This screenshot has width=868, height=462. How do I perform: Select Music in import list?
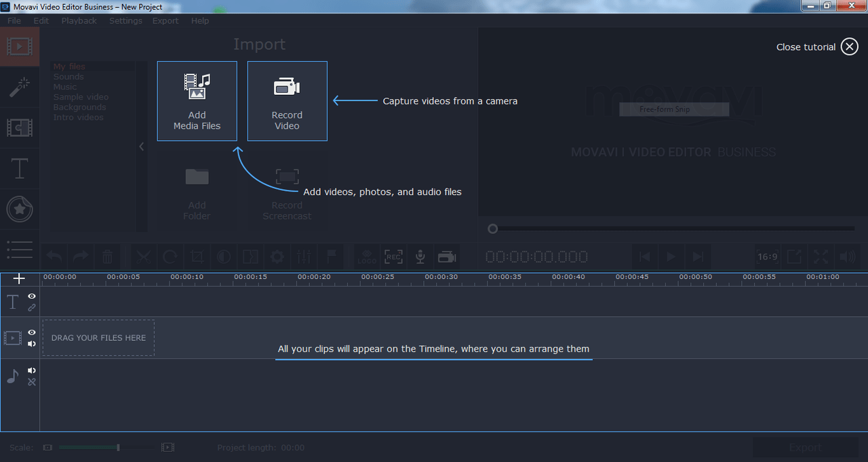(x=65, y=87)
